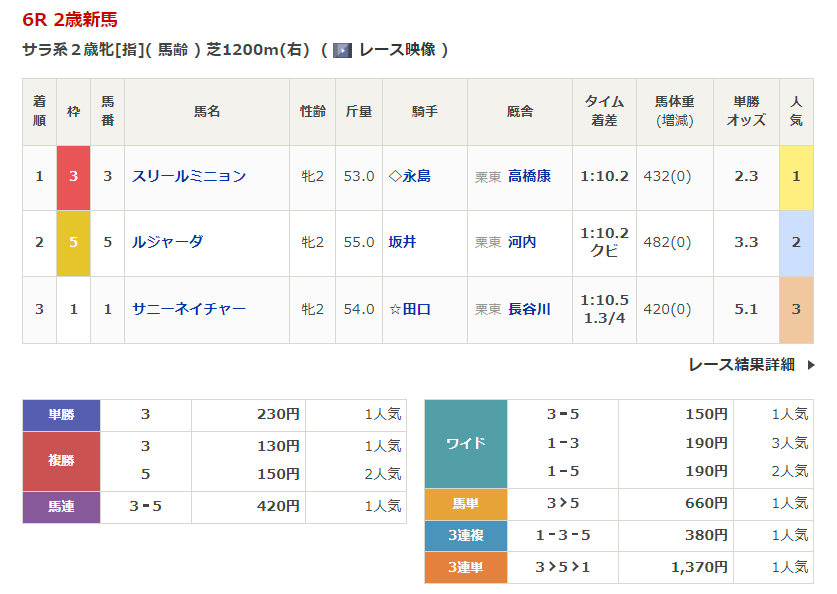Image resolution: width=837 pixels, height=594 pixels.
Task: Open trainer 長谷川 profile
Action: 529,309
